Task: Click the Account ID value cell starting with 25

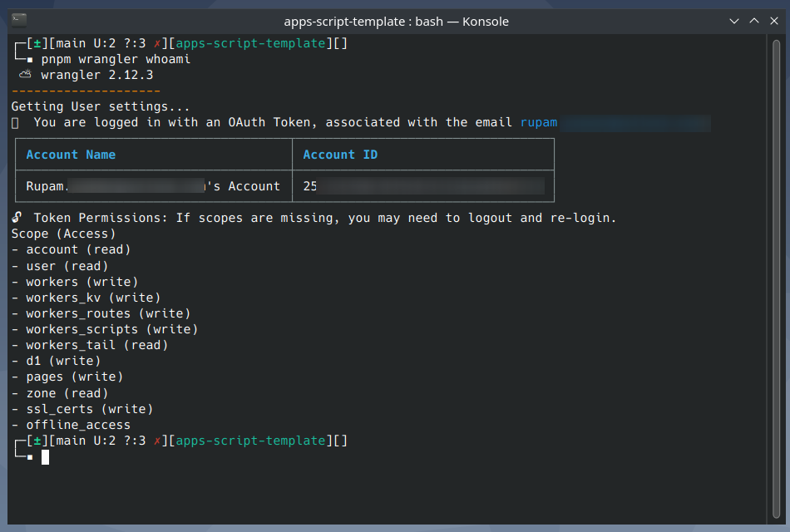Action: [423, 186]
